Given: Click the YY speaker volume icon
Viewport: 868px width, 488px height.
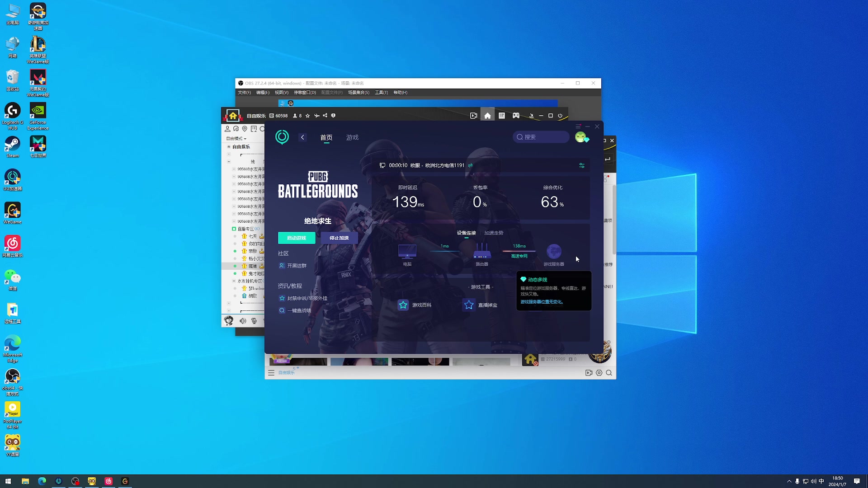Looking at the screenshot, I should point(243,321).
